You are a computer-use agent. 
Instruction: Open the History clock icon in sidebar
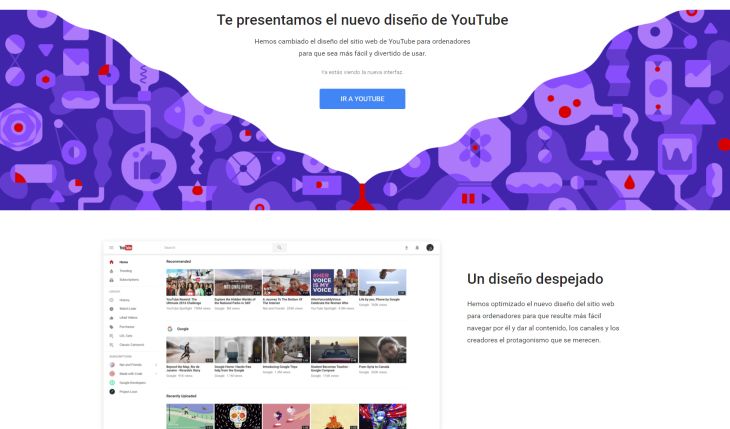click(x=111, y=300)
